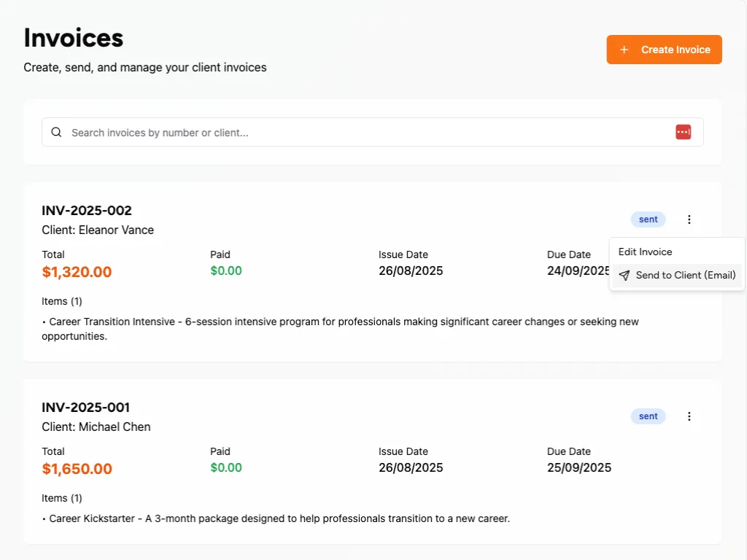Click the Create Invoice button
The image size is (747, 560).
pos(664,50)
